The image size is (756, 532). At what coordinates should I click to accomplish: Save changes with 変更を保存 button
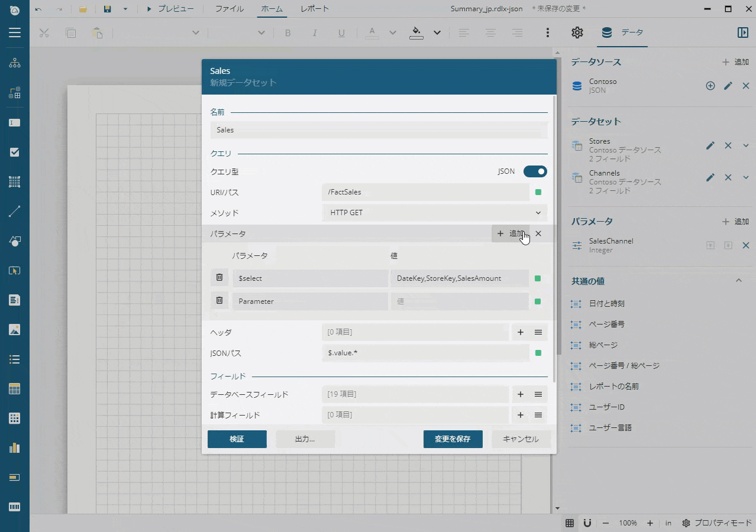tap(453, 439)
